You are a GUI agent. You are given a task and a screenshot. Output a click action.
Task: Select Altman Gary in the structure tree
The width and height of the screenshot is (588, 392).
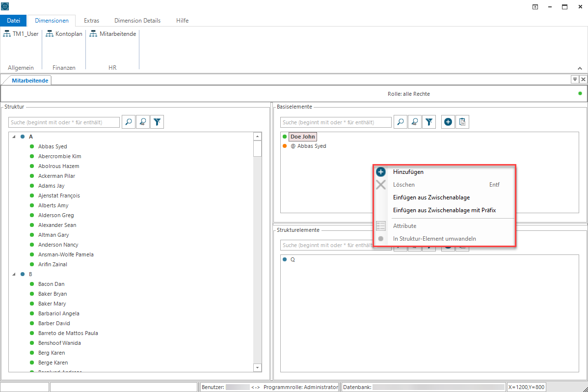(x=53, y=235)
